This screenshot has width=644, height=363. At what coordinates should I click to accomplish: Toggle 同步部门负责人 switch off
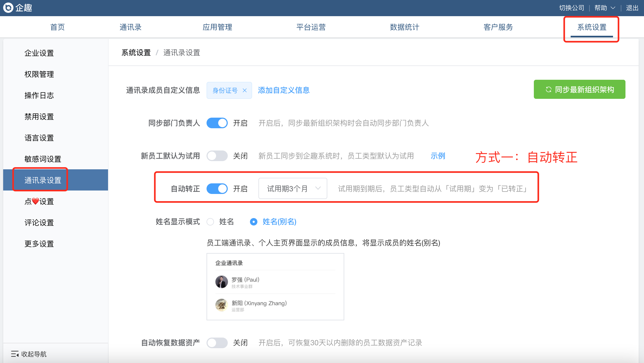[217, 123]
